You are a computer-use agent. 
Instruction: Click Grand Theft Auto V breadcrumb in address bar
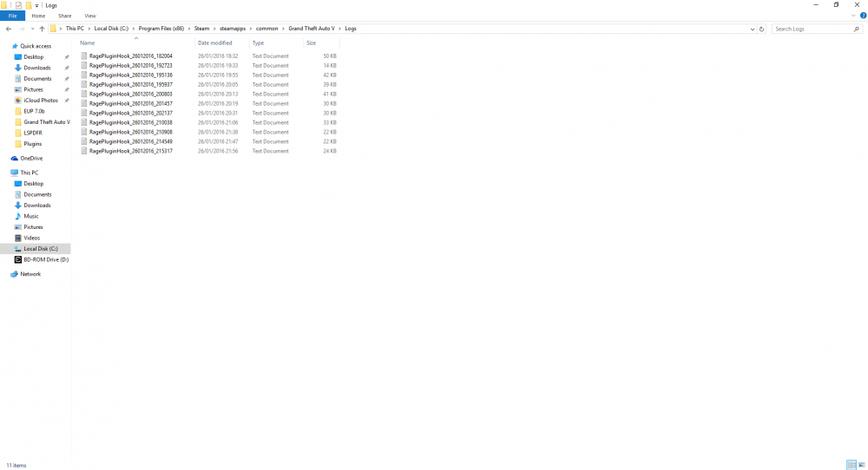pos(311,29)
